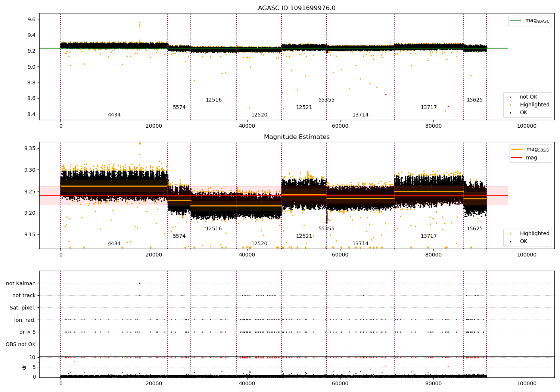
Task: Click obsid label 12521 in Magnitude Estimates plot
Action: [304, 236]
